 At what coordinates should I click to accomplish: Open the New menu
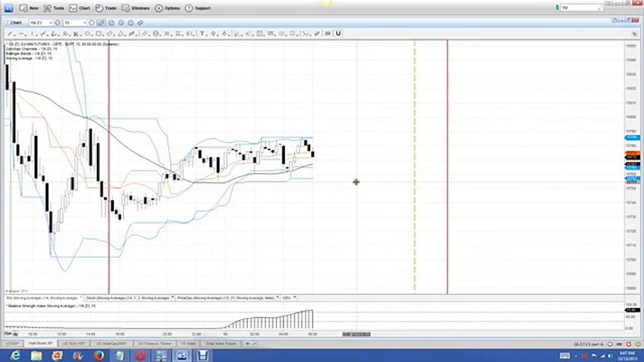[29, 8]
